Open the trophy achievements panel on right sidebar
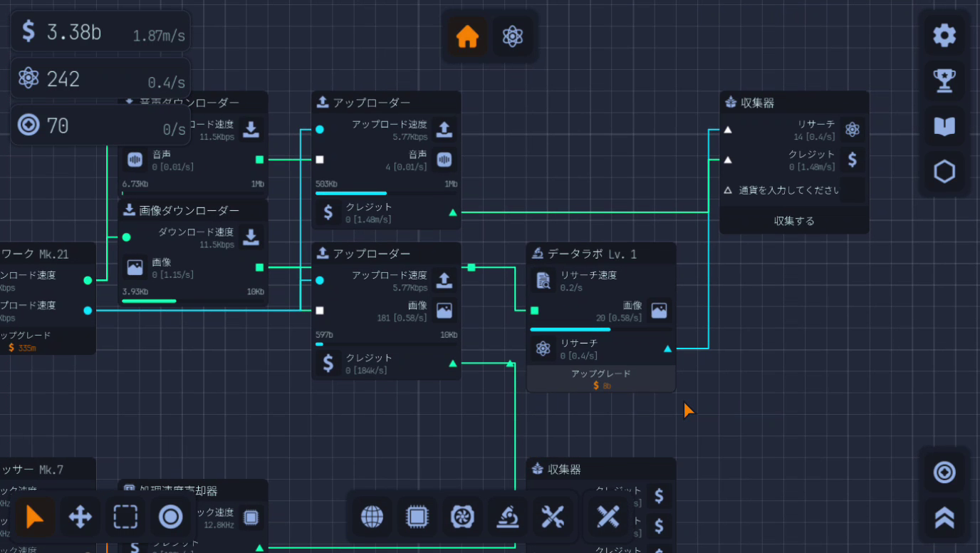 point(944,81)
